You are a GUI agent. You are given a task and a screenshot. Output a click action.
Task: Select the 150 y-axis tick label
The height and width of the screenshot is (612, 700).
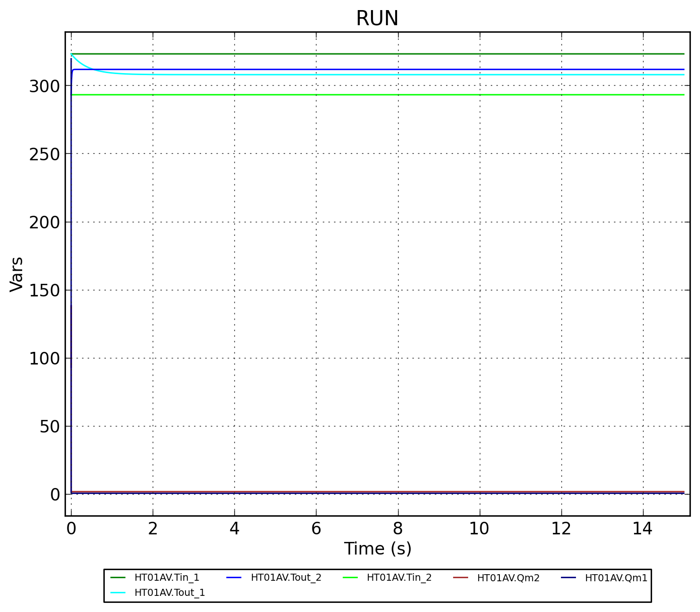[44, 290]
